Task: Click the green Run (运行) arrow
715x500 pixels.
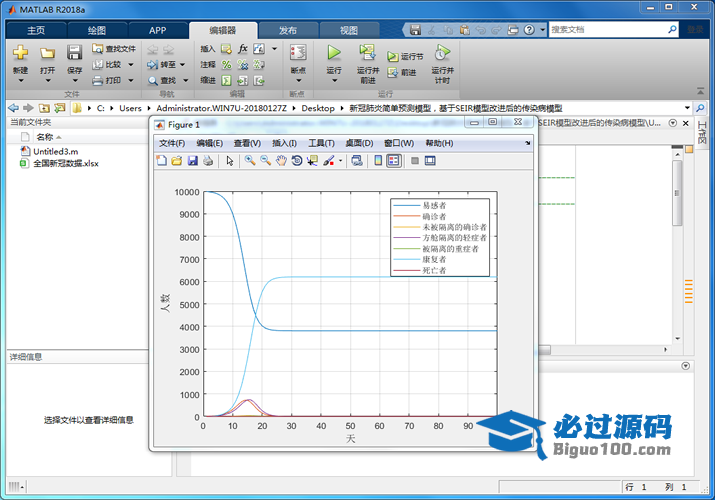Action: pyautogui.click(x=334, y=53)
